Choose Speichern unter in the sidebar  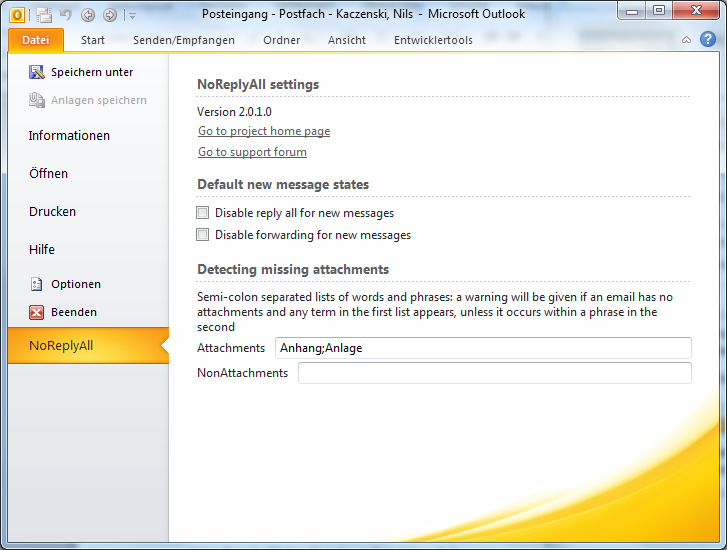[x=92, y=72]
